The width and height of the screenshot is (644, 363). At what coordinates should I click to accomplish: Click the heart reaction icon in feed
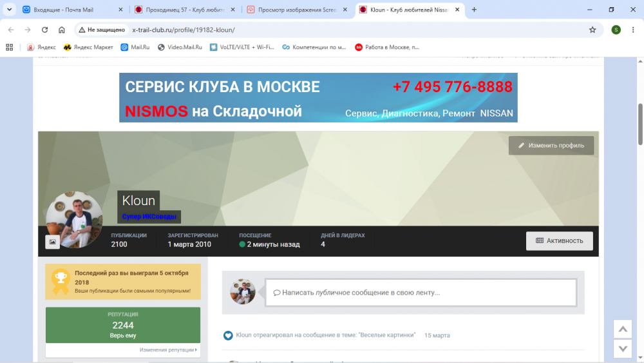pyautogui.click(x=228, y=335)
